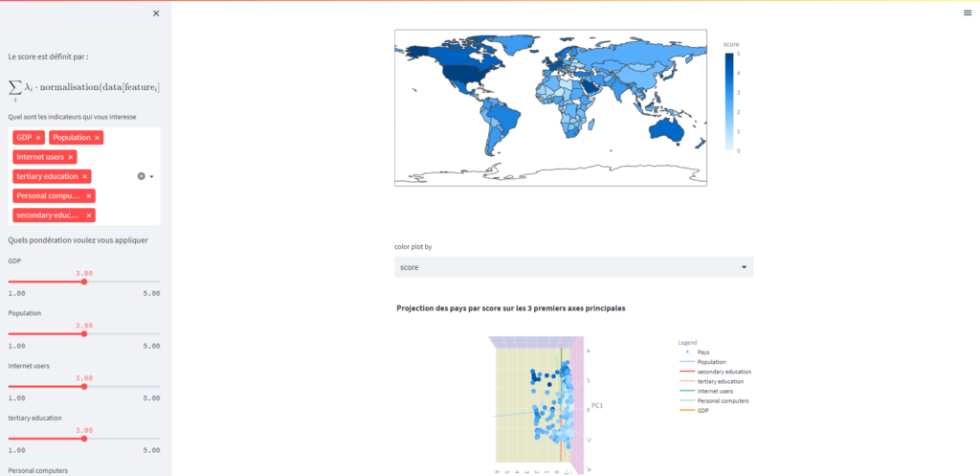Open the hamburger menu at top right

click(x=967, y=12)
